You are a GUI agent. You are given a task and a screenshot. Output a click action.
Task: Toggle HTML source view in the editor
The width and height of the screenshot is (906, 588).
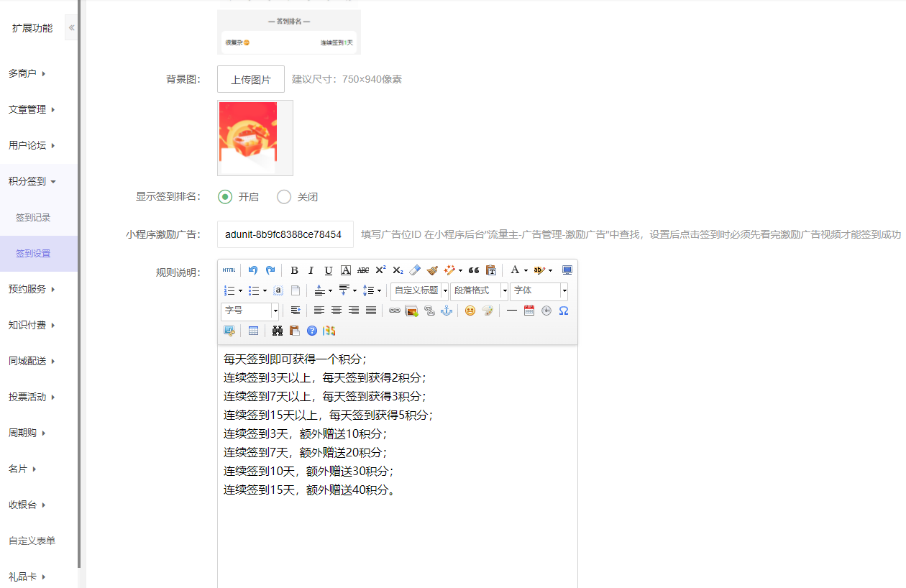[229, 270]
